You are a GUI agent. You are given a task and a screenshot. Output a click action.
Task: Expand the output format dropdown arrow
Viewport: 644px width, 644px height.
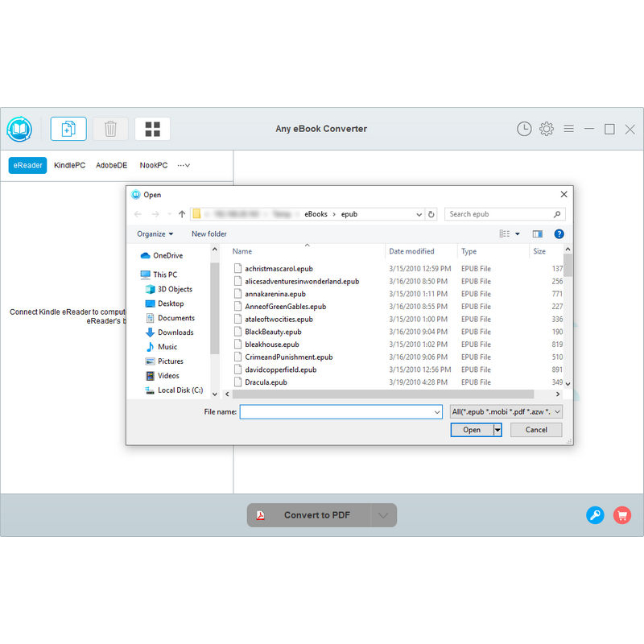tap(383, 515)
